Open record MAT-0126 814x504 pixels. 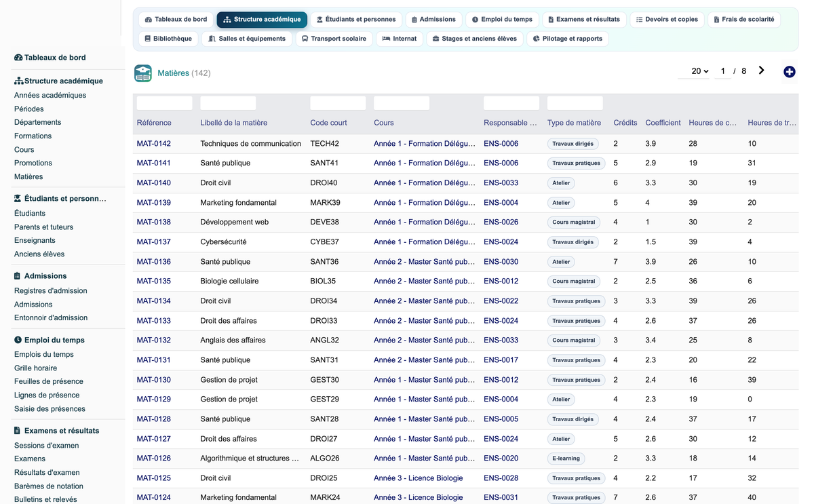[154, 459]
